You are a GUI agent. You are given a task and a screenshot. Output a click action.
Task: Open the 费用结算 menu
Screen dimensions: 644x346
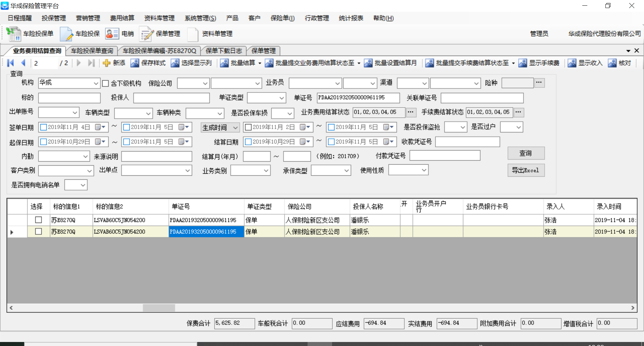pos(122,18)
